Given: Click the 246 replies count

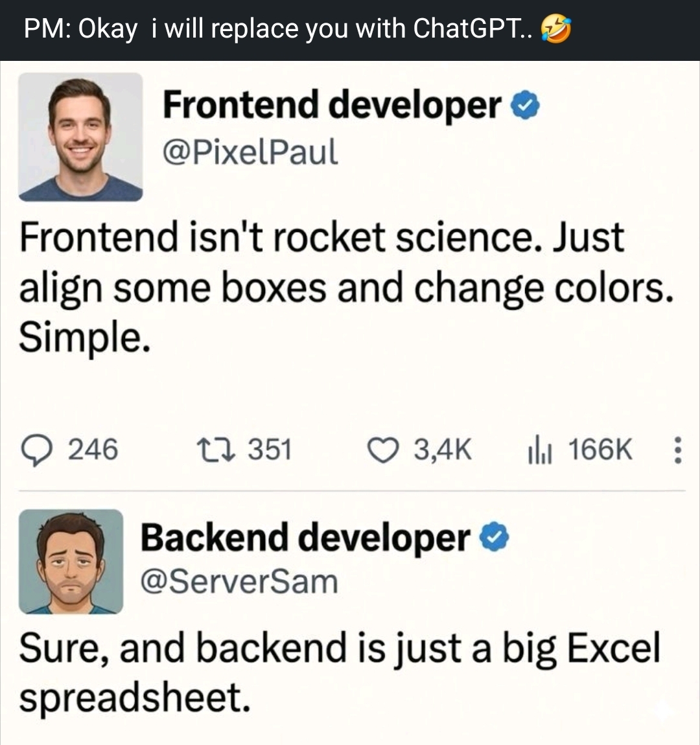Looking at the screenshot, I should 93,449.
